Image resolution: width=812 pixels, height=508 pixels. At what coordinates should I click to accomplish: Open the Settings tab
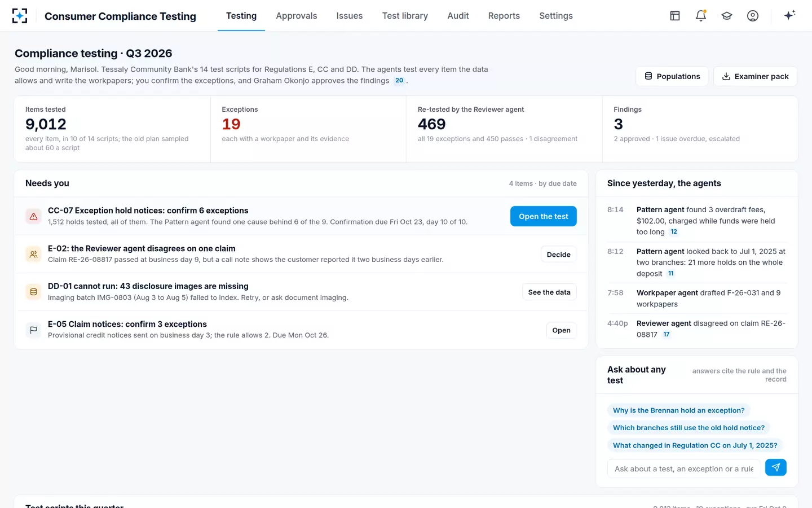(556, 16)
